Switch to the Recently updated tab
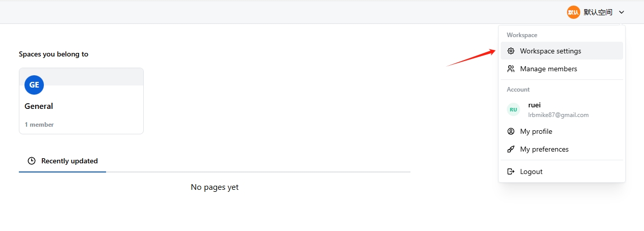 [x=69, y=161]
